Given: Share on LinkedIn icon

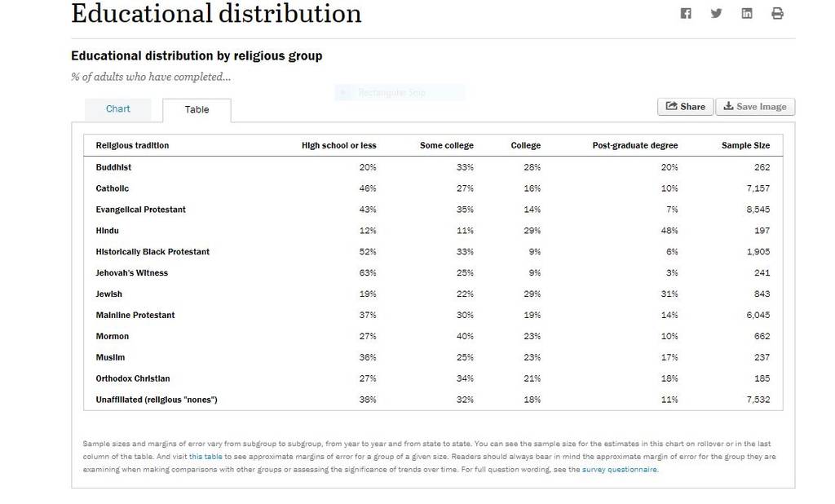Looking at the screenshot, I should click(x=747, y=13).
